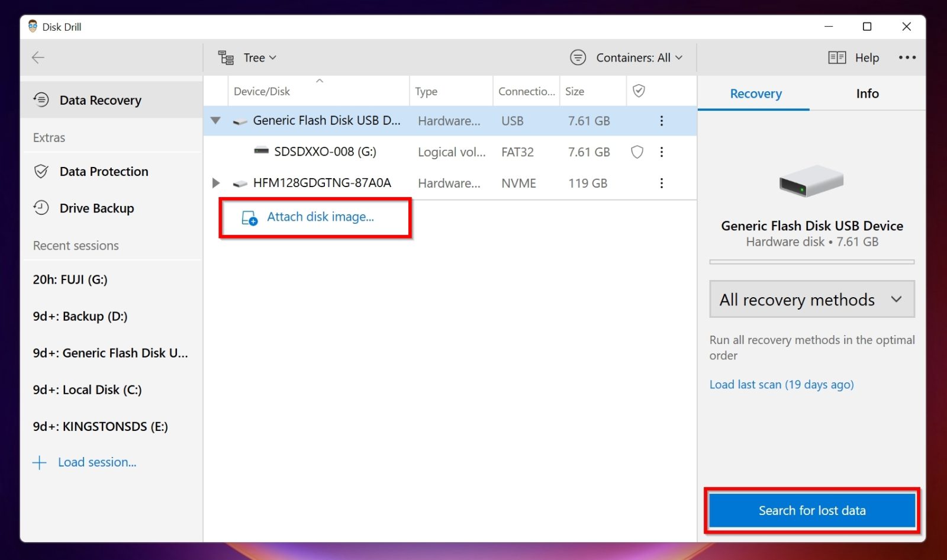Open the All recovery methods dropdown
The width and height of the screenshot is (947, 560).
click(811, 300)
